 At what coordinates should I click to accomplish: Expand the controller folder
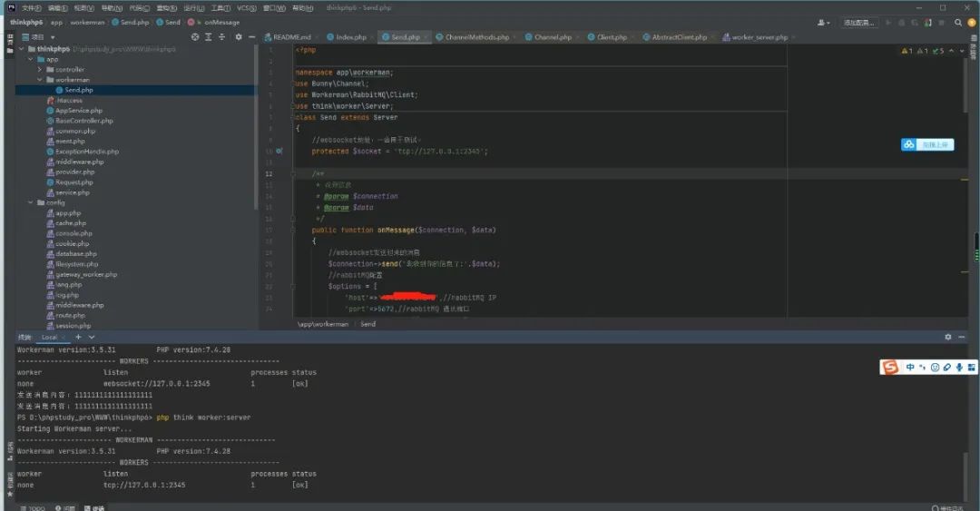[39, 69]
